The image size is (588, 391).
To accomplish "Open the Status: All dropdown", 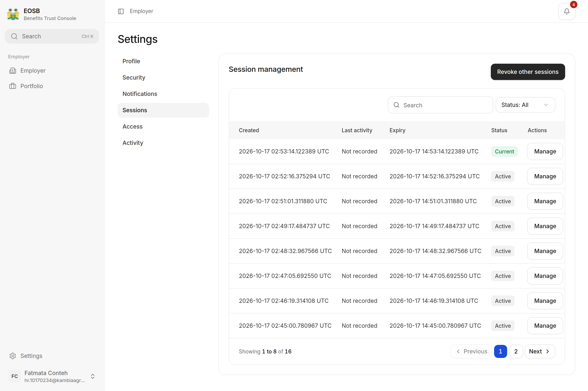I will point(525,105).
